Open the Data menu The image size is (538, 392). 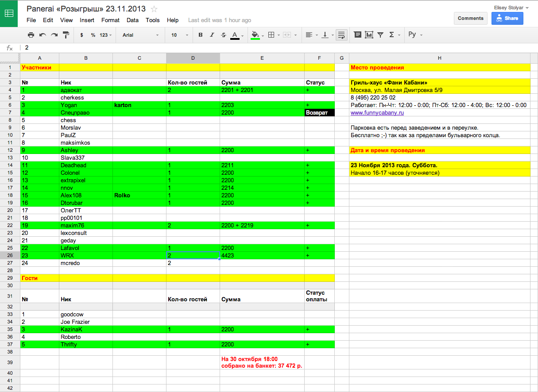pos(132,20)
